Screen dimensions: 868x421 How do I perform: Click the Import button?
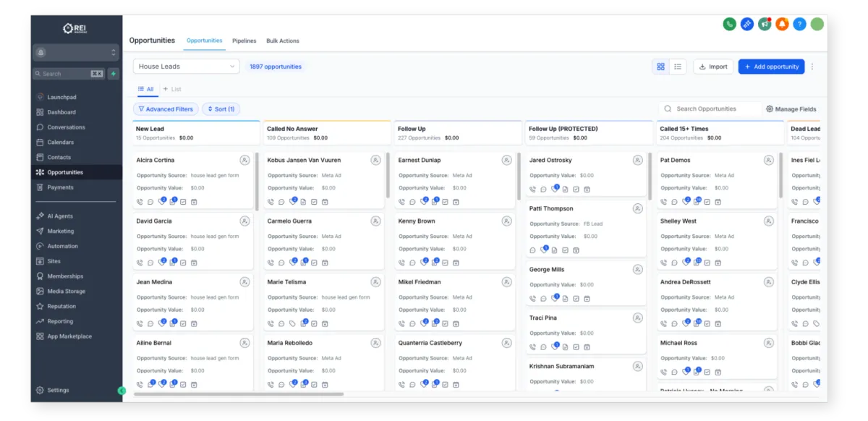[713, 67]
